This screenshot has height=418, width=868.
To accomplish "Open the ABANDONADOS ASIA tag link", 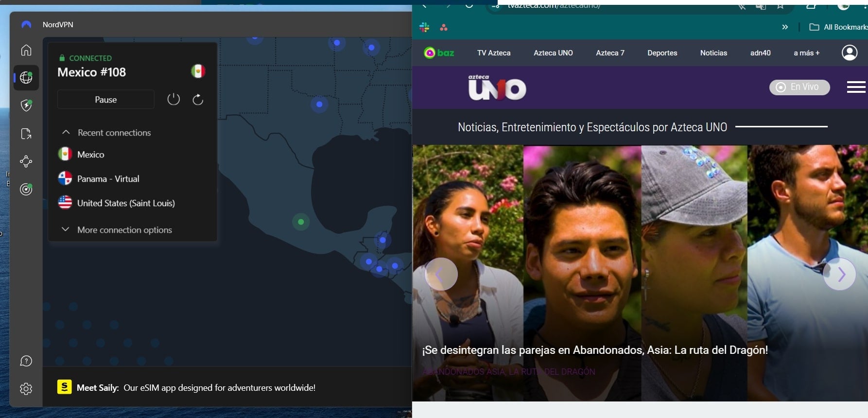I will coord(508,371).
